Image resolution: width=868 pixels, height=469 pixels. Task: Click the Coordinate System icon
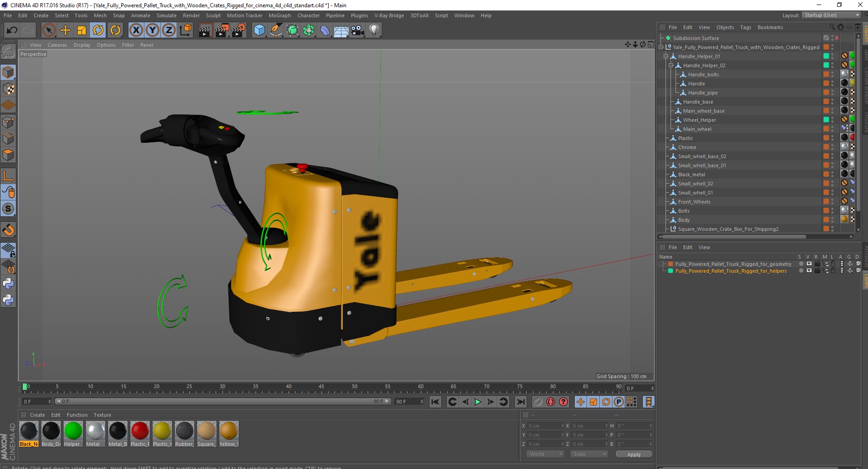click(x=185, y=30)
